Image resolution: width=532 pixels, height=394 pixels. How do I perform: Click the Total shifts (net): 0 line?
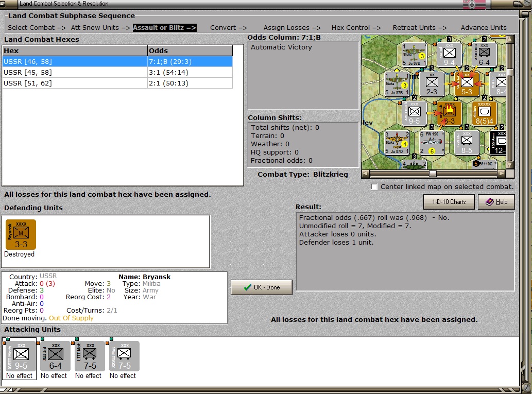click(285, 128)
